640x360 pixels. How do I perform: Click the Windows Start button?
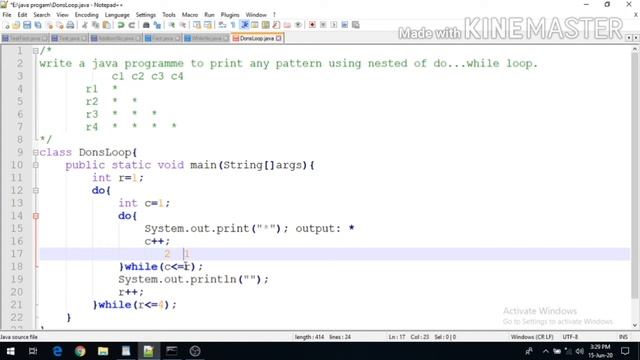[10, 351]
